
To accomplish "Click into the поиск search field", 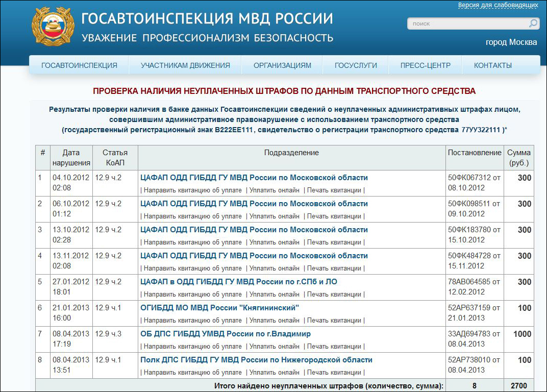I will point(467,23).
